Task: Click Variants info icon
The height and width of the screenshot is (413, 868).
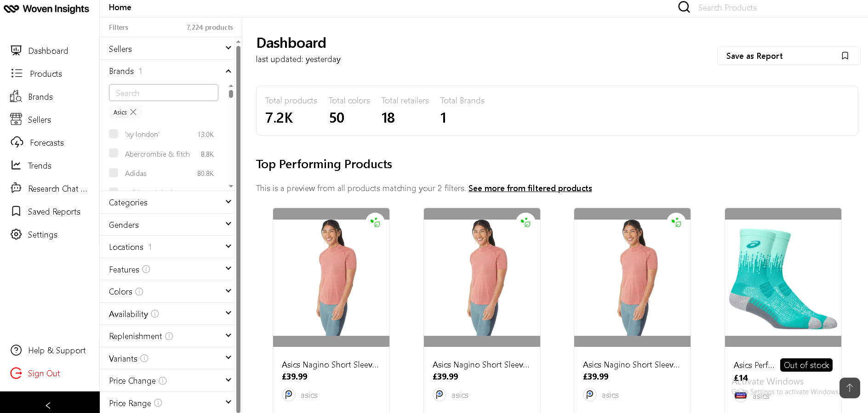Action: pos(144,358)
